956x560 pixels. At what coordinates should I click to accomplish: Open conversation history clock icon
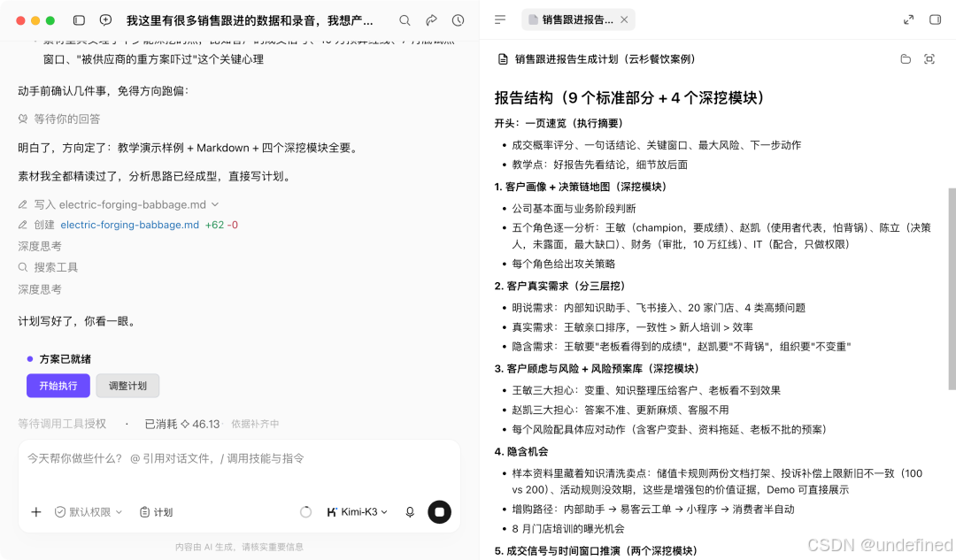(x=458, y=20)
